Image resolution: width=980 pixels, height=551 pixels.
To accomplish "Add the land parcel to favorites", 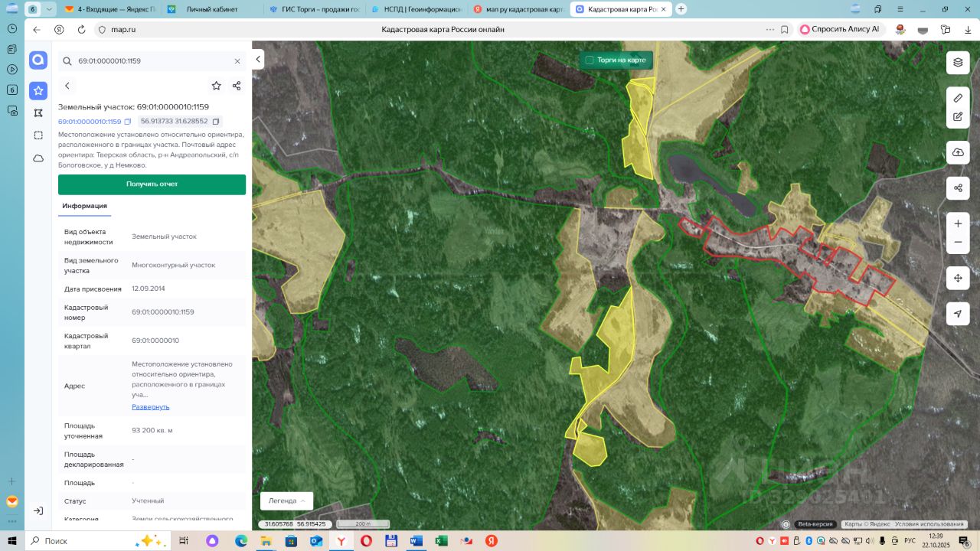I will 217,86.
